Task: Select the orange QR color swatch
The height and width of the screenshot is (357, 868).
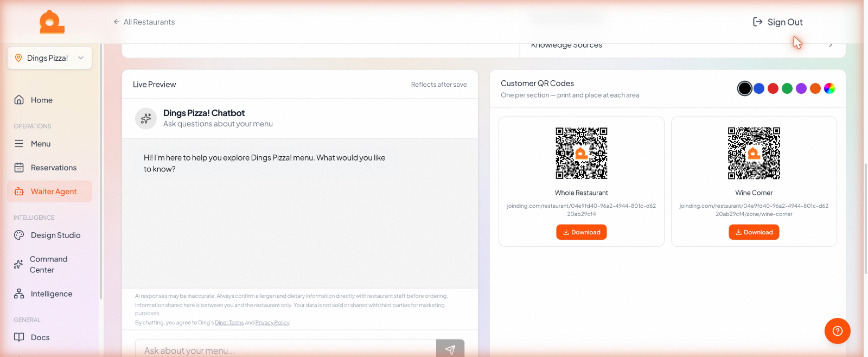Action: coord(815,88)
